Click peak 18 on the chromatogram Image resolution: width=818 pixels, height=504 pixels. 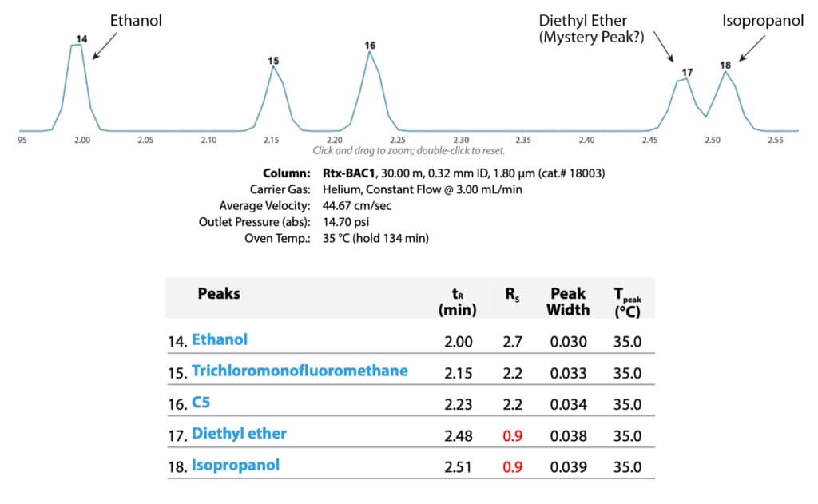tap(725, 72)
